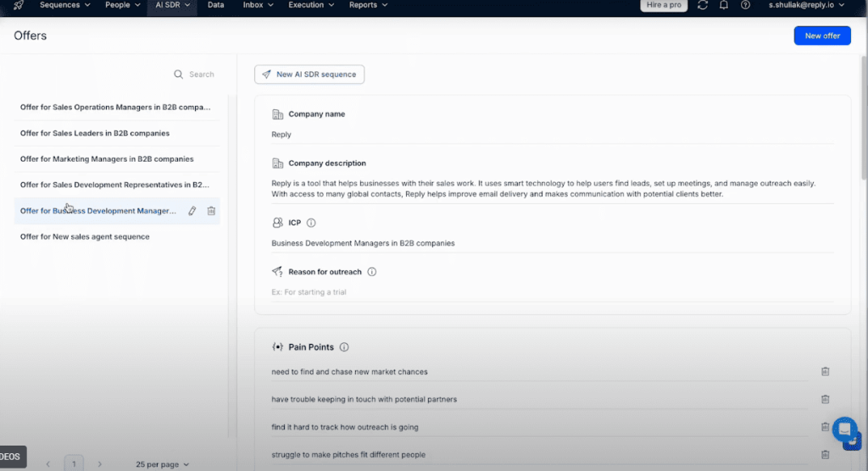The height and width of the screenshot is (471, 868).
Task: Click the New offer button
Action: tap(822, 36)
